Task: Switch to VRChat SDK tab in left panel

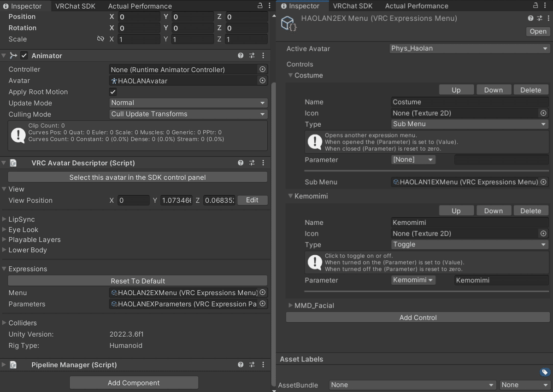Action: [74, 6]
